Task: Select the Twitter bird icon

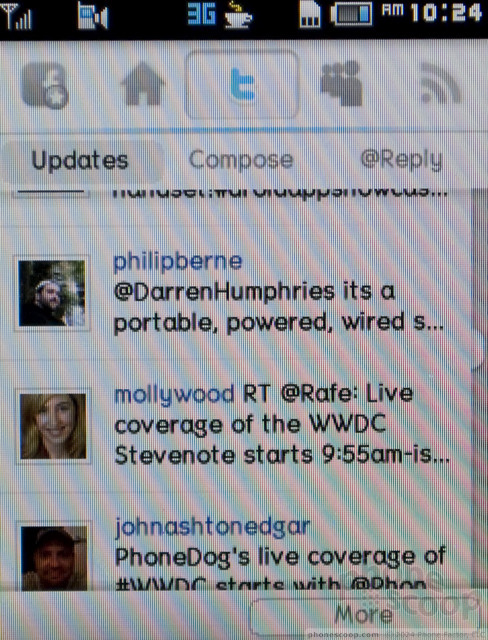Action: (x=242, y=85)
